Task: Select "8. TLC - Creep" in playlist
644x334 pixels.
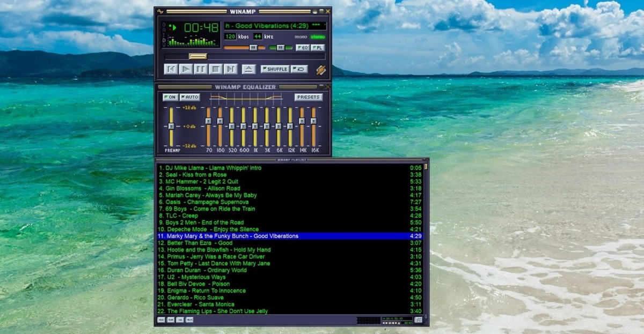Action: tap(290, 216)
